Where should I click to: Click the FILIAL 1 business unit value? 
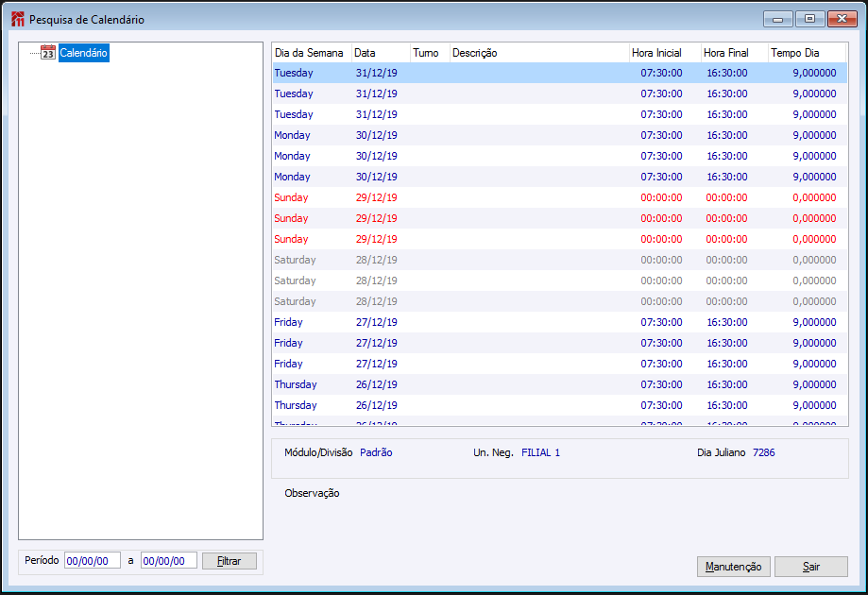click(x=541, y=452)
